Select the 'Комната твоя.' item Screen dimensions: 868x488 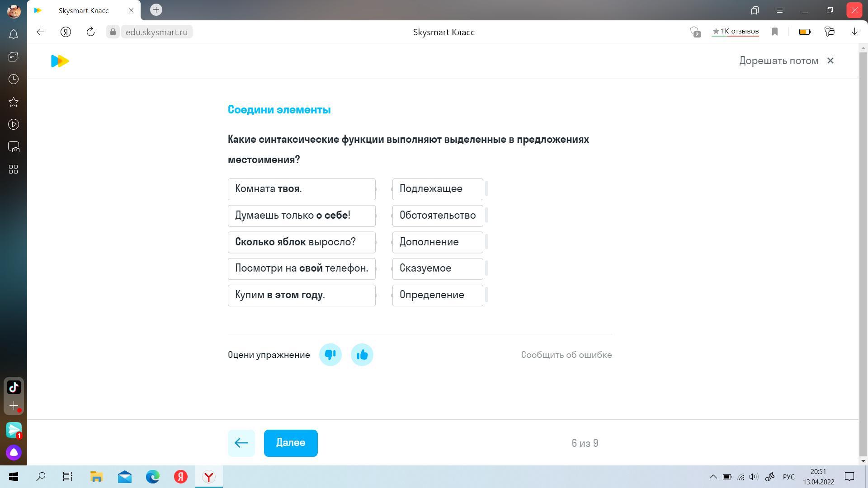[302, 189]
